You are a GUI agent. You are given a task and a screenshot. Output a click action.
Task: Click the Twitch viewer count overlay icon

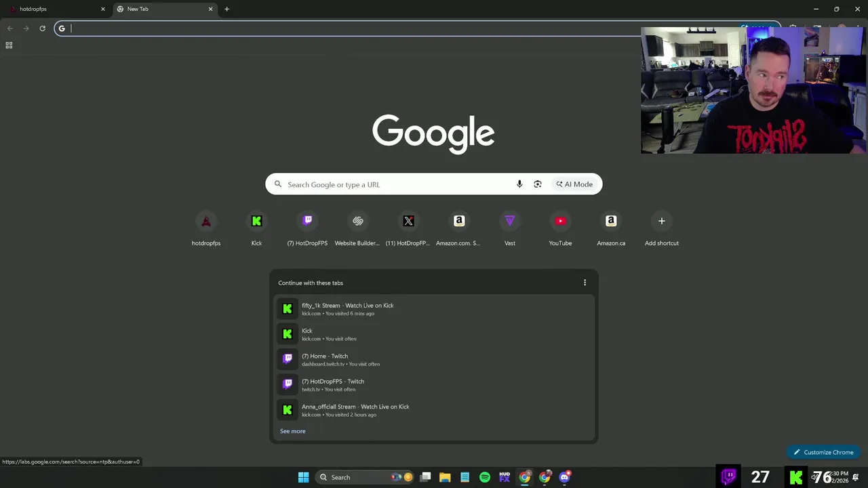(729, 476)
